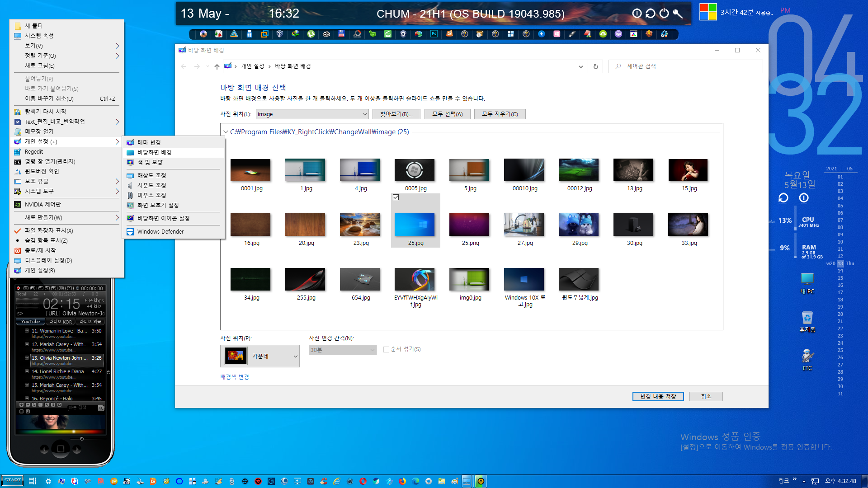Viewport: 868px width, 488px height.
Task: Select track 14. Lionel Richie e Diana
Action: coord(66,374)
